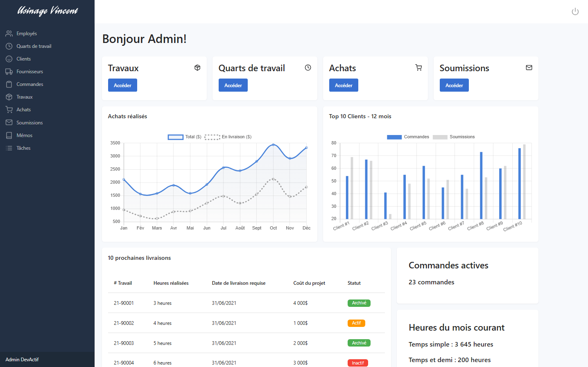This screenshot has height=367, width=588.
Task: Click Temps et demi : 200 heures
Action: click(450, 360)
